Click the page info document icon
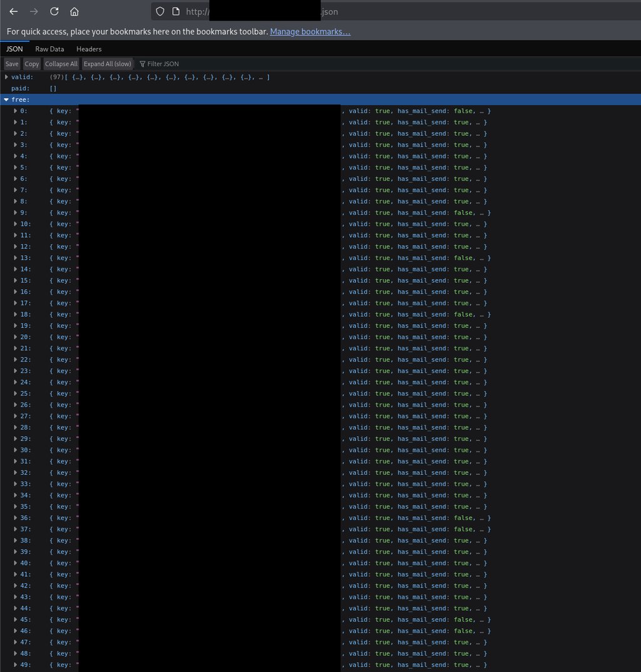The image size is (641, 672). click(176, 11)
